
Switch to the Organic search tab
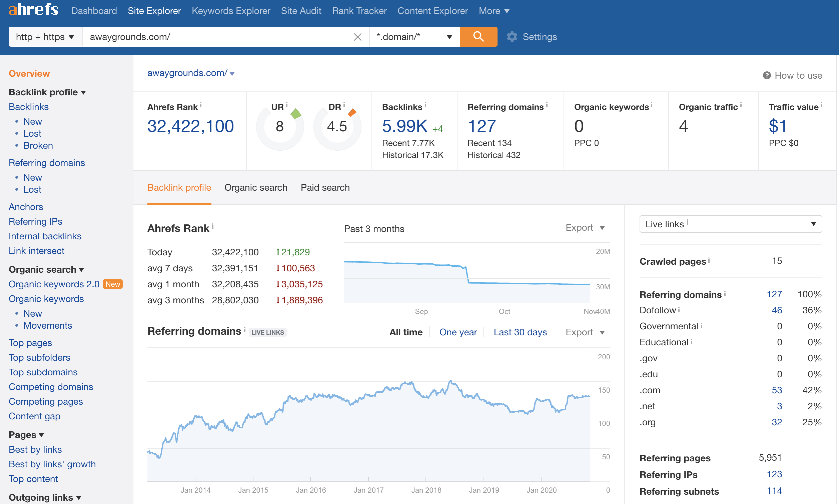(256, 187)
